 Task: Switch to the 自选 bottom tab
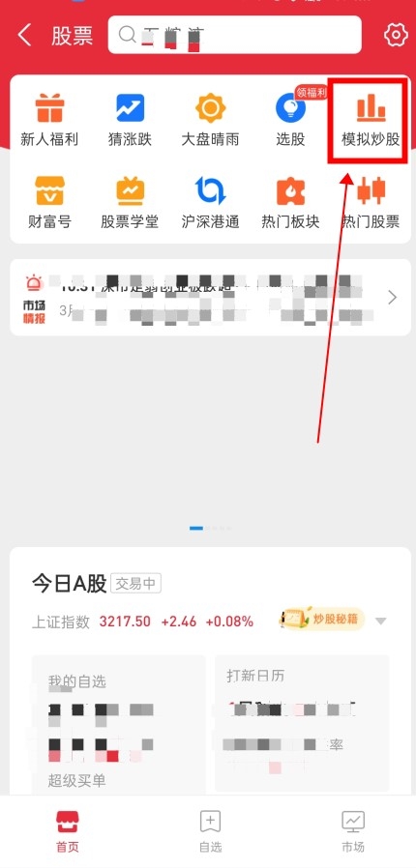(211, 832)
